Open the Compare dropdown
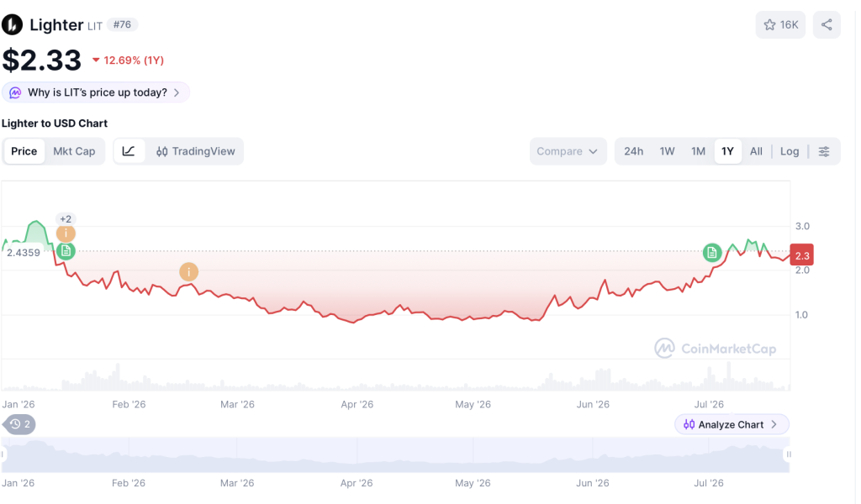The width and height of the screenshot is (861, 504). [568, 151]
